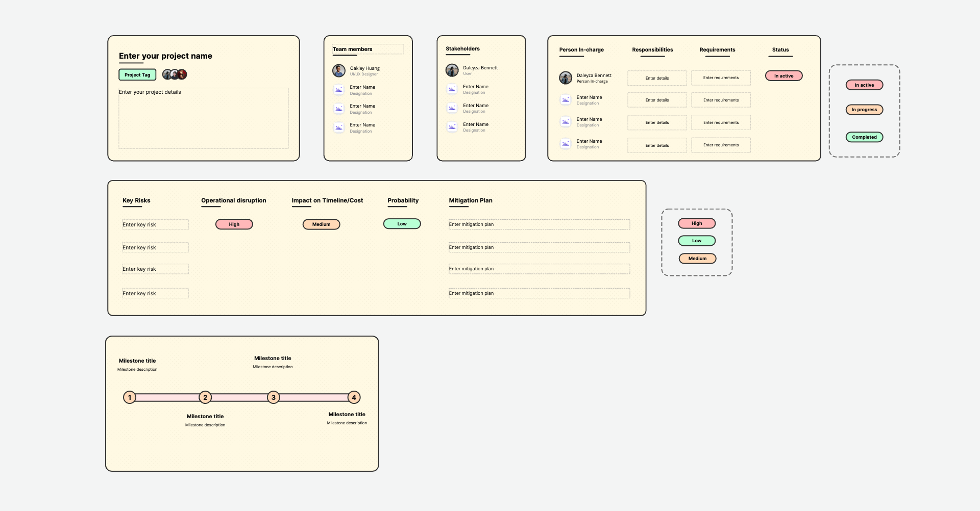
Task: Click milestone marker number 1 on timeline
Action: pos(130,397)
